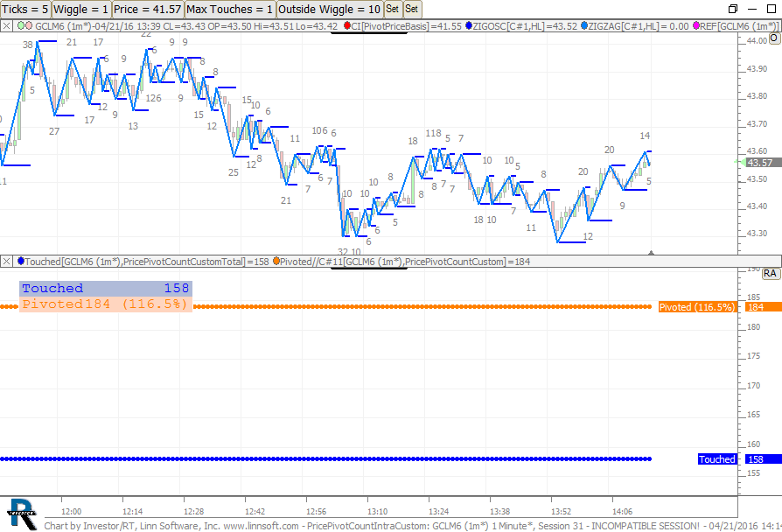
Task: Click the small triangle marker below the price pane
Action: (x=651, y=253)
